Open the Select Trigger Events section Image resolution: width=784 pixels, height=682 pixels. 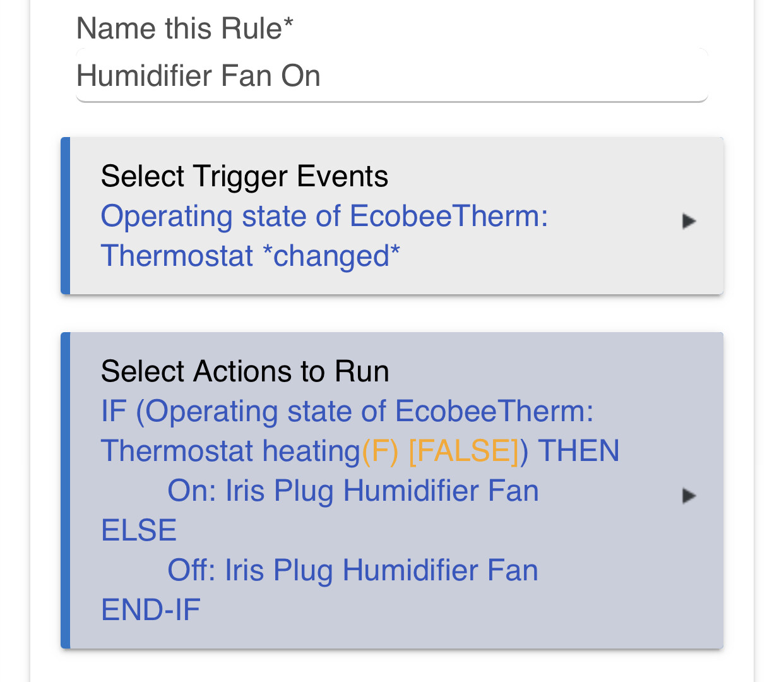point(392,216)
